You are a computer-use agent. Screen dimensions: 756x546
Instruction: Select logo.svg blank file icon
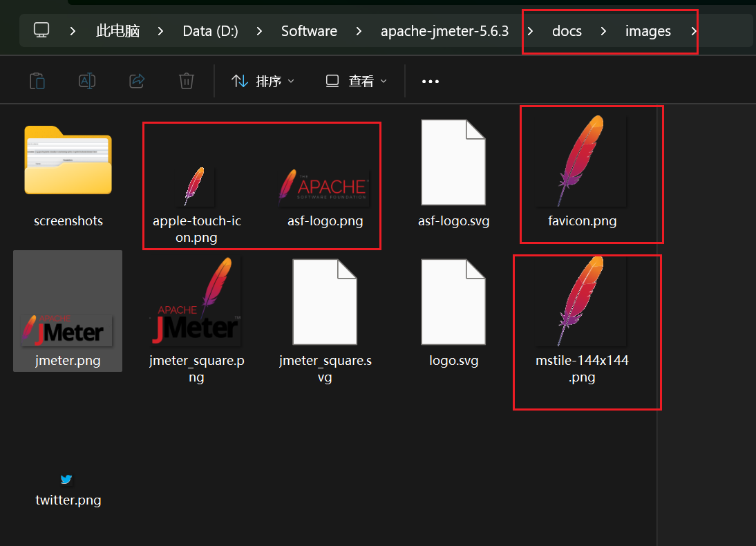453,302
